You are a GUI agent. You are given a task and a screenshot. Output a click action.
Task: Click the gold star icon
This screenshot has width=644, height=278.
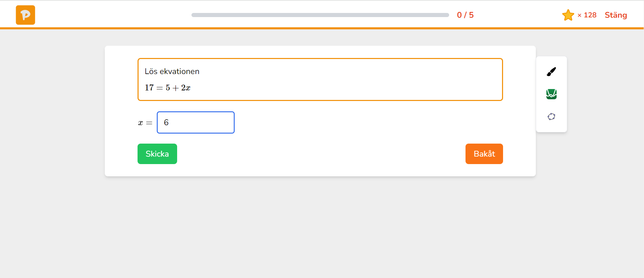click(568, 15)
